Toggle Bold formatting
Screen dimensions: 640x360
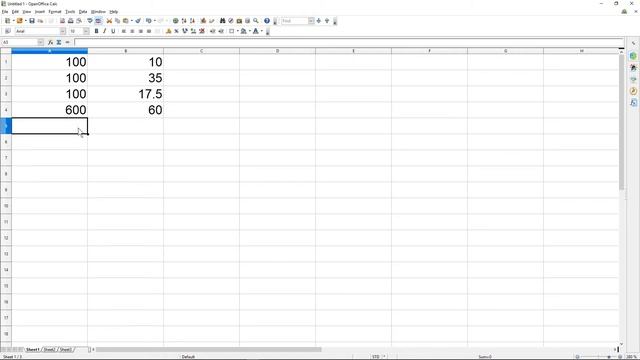point(96,31)
